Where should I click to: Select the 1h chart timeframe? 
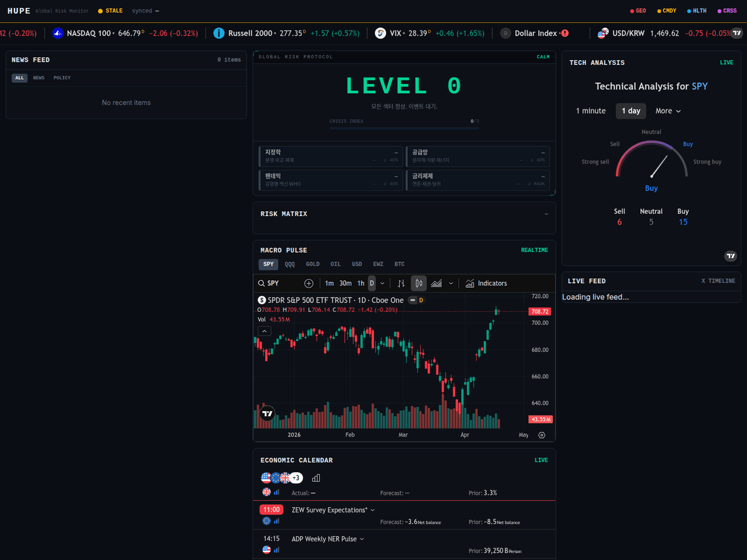tap(361, 283)
